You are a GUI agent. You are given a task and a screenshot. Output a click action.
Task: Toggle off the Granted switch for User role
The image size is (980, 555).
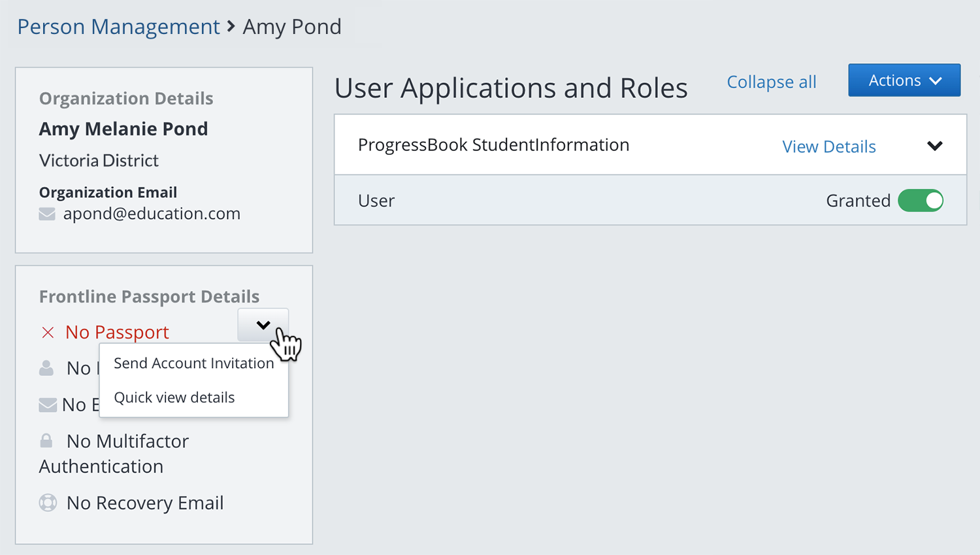click(x=920, y=201)
